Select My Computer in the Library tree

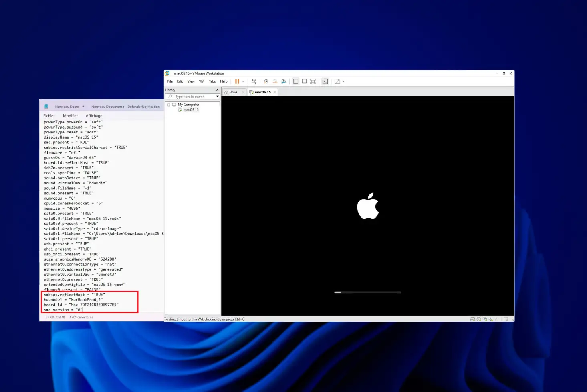(188, 105)
